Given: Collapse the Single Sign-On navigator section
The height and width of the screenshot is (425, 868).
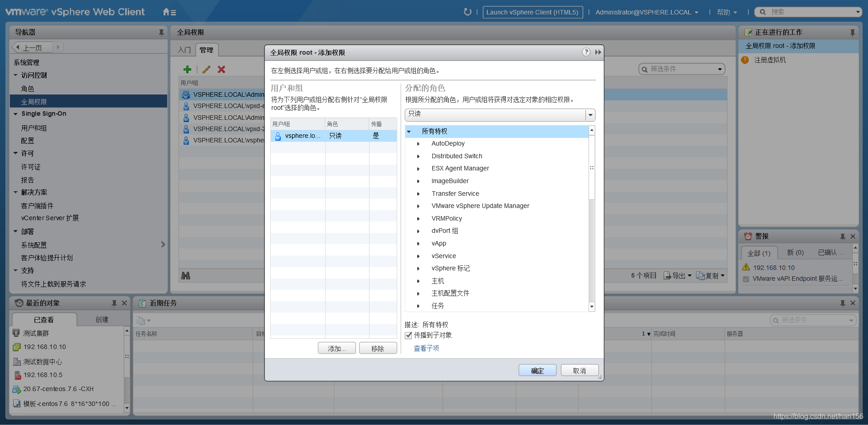Looking at the screenshot, I should [15, 114].
